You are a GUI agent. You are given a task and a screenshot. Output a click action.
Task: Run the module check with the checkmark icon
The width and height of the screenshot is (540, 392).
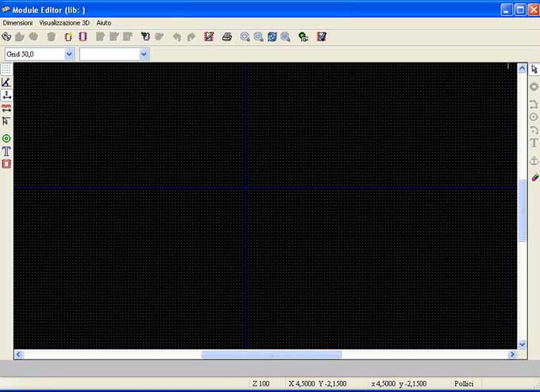pyautogui.click(x=322, y=37)
